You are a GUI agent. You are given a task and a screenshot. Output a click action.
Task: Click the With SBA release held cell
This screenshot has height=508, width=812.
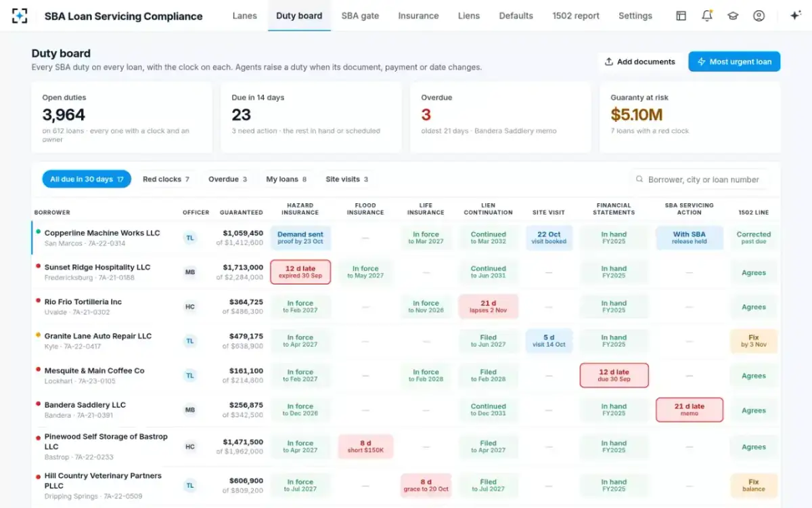click(x=690, y=238)
